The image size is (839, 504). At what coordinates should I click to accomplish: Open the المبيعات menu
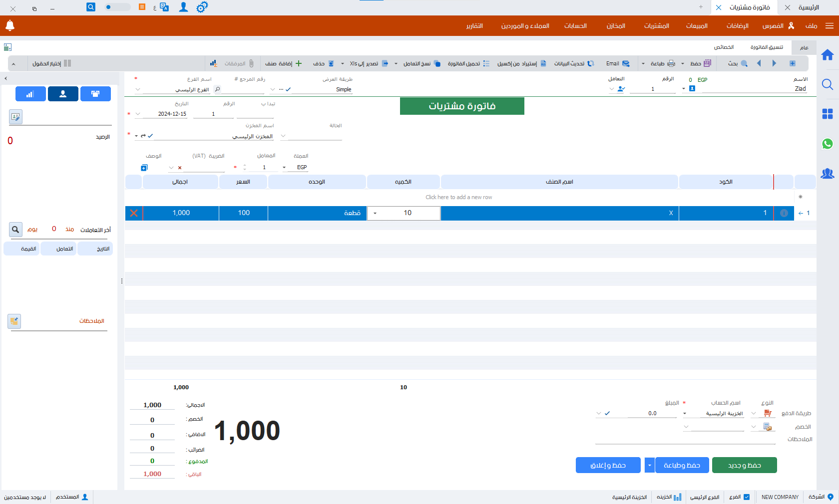pyautogui.click(x=697, y=26)
